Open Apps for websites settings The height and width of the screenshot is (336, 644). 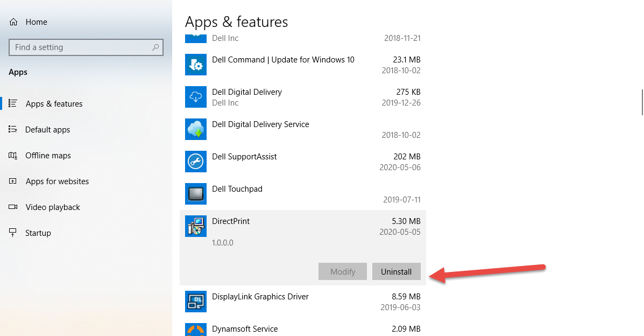click(x=57, y=181)
